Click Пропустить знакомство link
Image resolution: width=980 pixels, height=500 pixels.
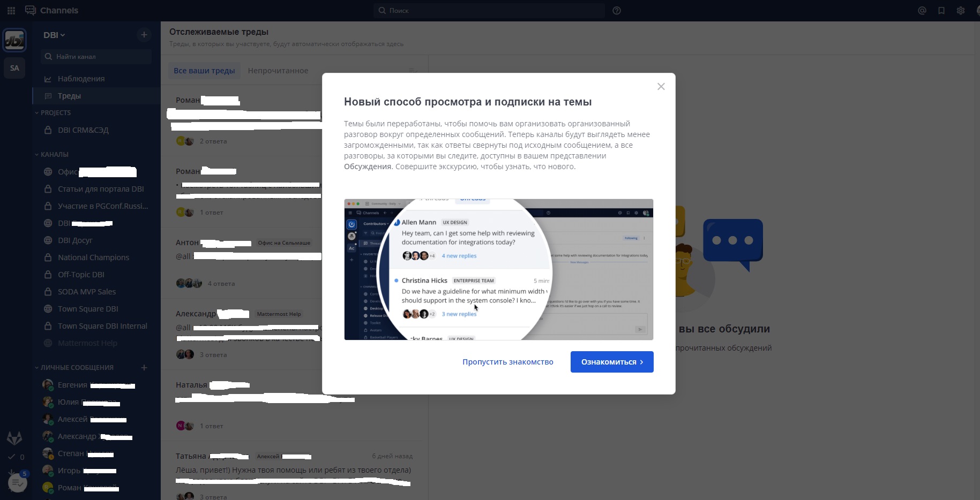[508, 362]
